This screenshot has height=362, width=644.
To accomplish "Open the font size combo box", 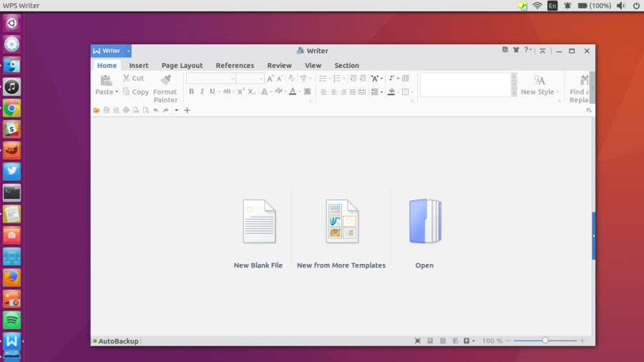I will 250,79.
